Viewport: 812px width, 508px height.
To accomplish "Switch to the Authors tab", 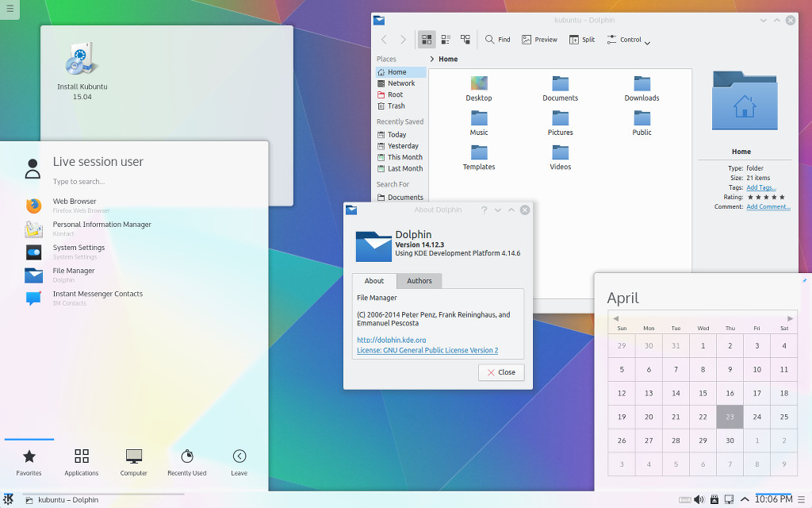I will (x=419, y=281).
